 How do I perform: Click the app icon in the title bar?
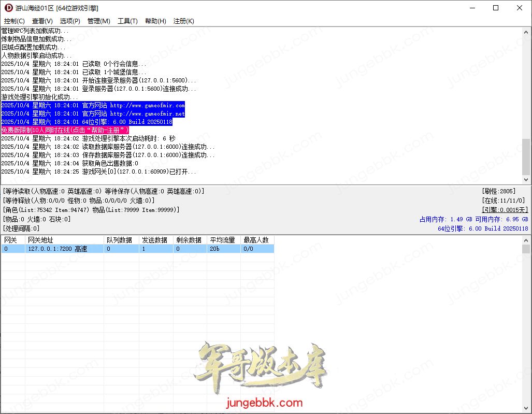click(8, 8)
